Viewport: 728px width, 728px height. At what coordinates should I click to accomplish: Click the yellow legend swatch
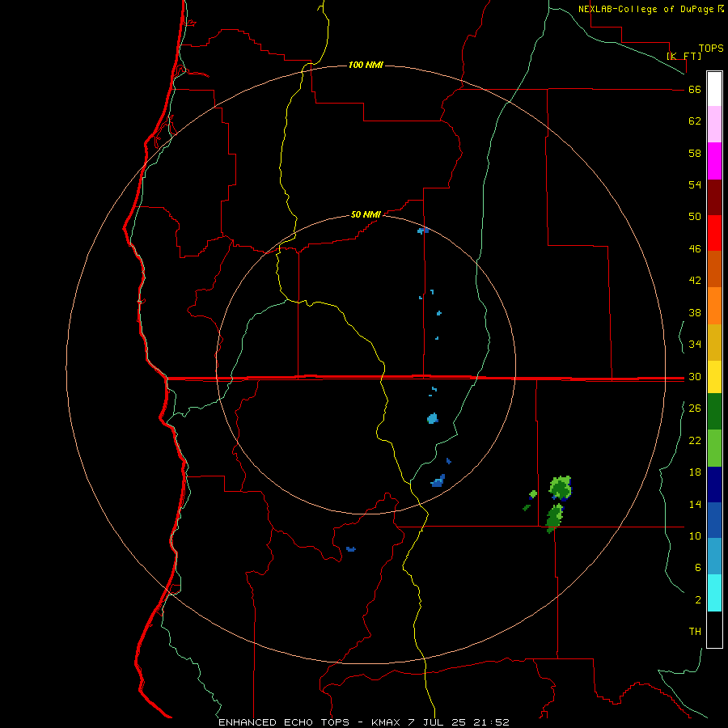click(714, 376)
